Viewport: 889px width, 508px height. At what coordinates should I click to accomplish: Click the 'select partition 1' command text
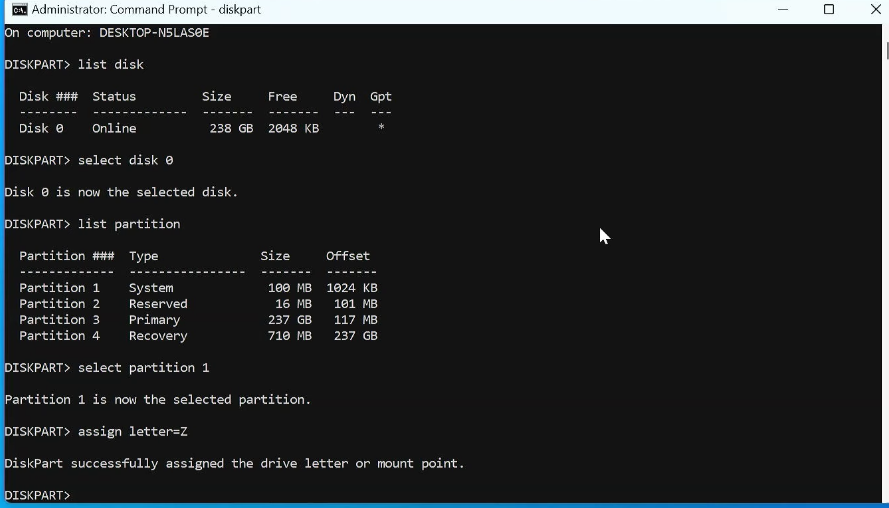coord(143,367)
